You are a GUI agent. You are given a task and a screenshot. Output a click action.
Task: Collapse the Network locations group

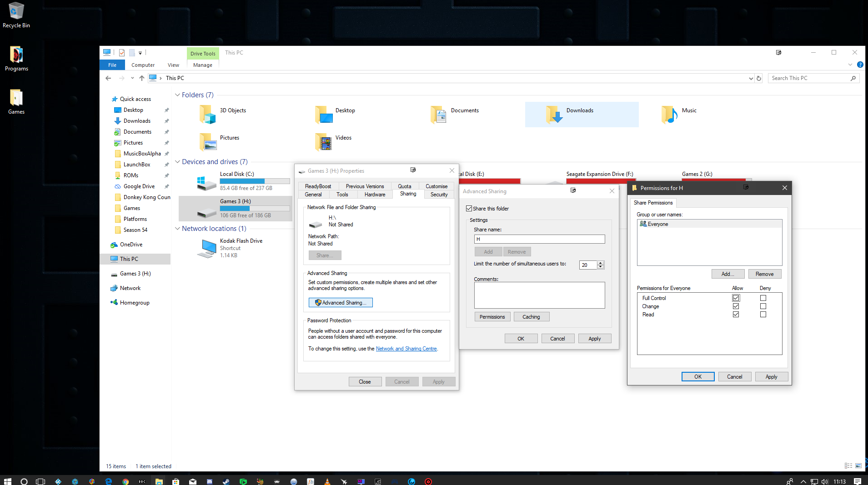pos(177,229)
